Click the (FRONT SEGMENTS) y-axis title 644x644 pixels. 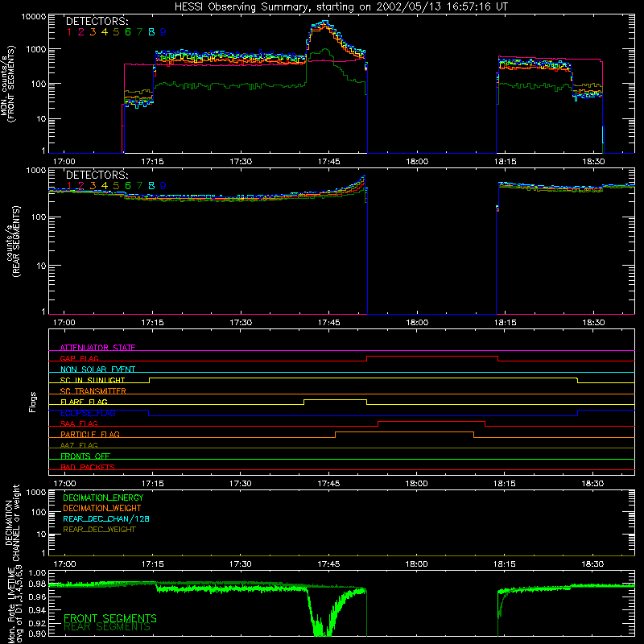(x=12, y=85)
